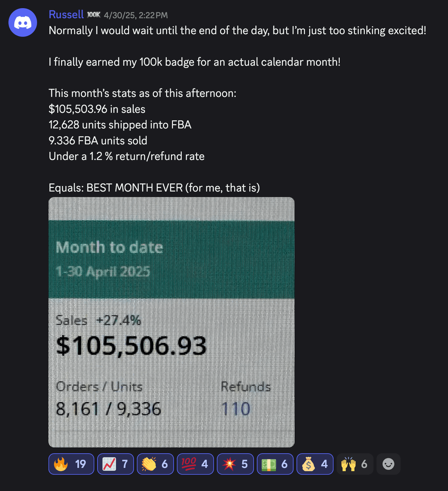Add your fire reaction to the message
Viewport: 448px width, 491px height.
click(71, 464)
